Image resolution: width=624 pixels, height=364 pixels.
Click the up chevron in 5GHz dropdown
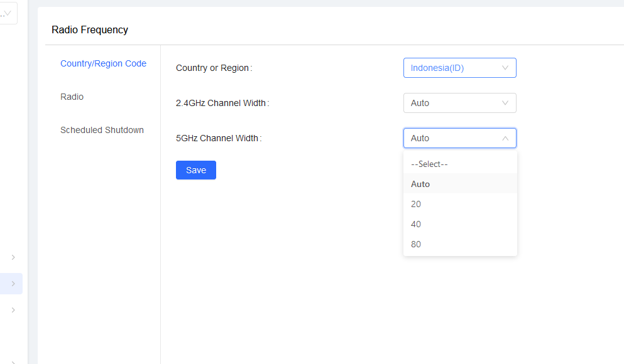505,138
